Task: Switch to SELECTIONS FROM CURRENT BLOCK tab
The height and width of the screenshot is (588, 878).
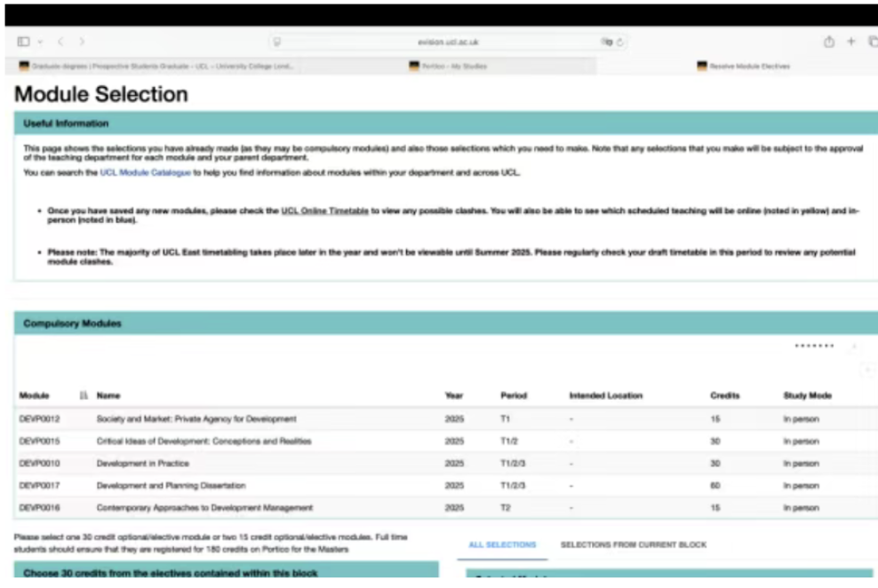Action: [x=634, y=544]
